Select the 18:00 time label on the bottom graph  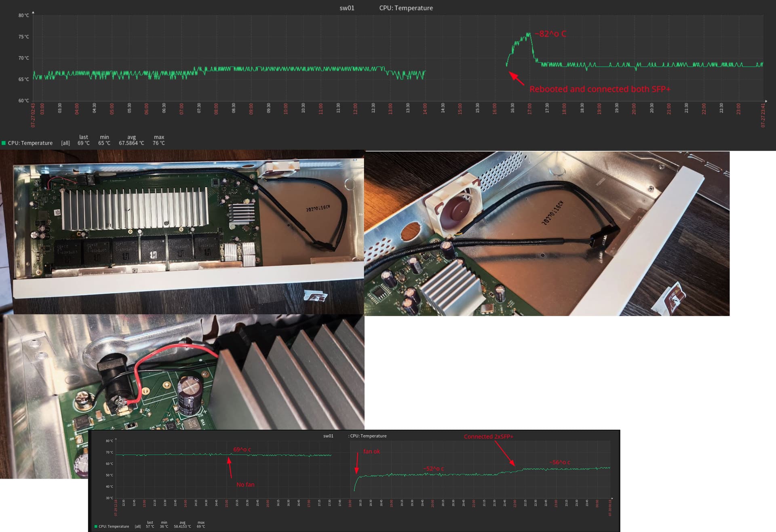(x=350, y=503)
